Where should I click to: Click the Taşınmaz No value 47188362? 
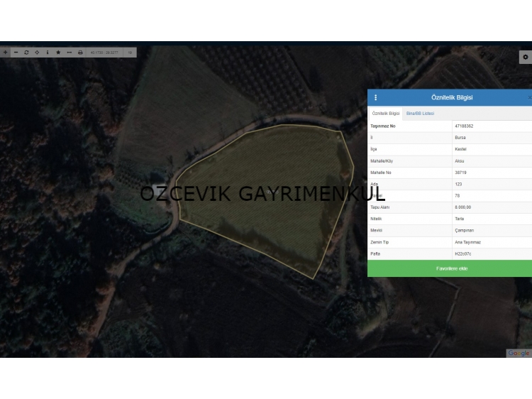click(464, 126)
